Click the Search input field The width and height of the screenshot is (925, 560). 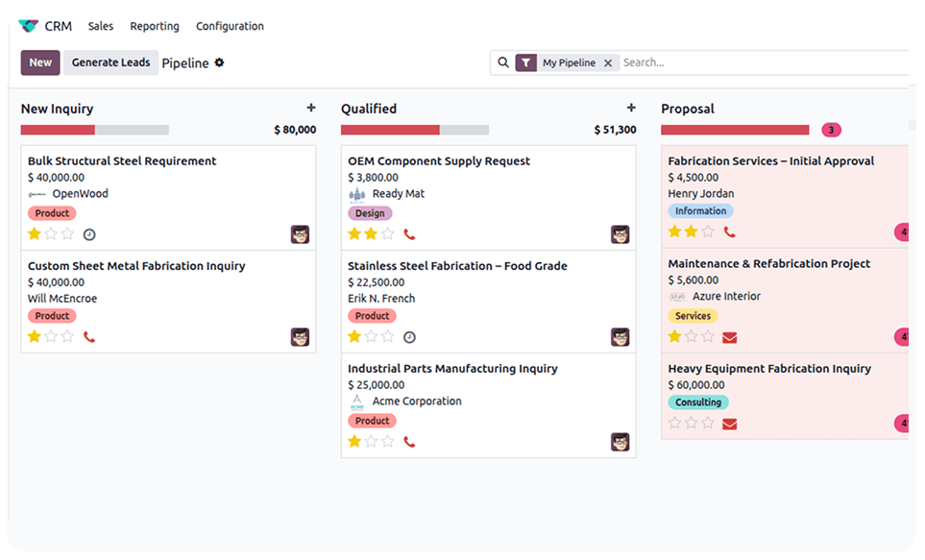[x=766, y=62]
